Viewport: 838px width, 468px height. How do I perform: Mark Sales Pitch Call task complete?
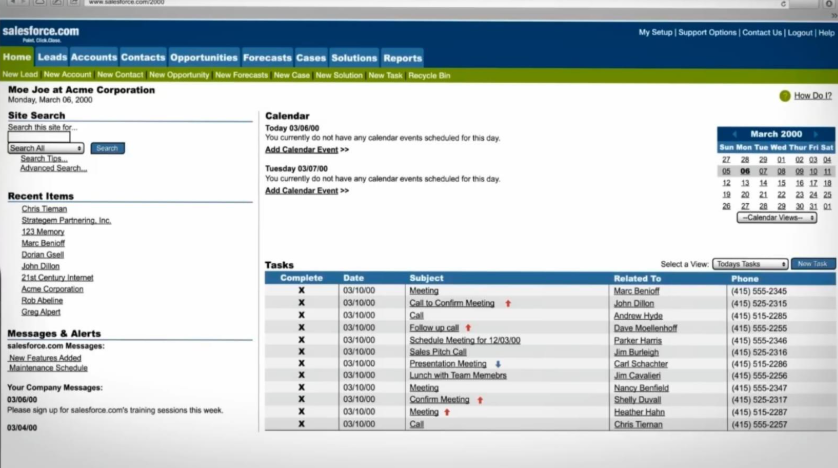click(301, 352)
